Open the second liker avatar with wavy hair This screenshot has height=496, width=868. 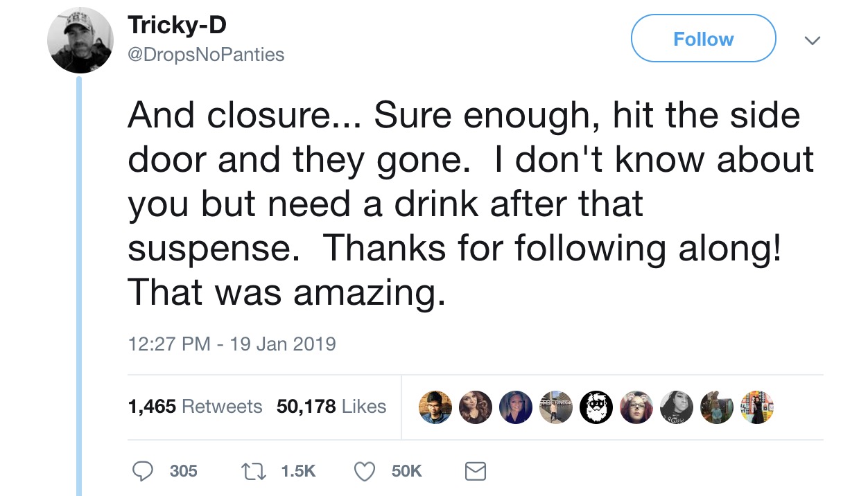(476, 407)
